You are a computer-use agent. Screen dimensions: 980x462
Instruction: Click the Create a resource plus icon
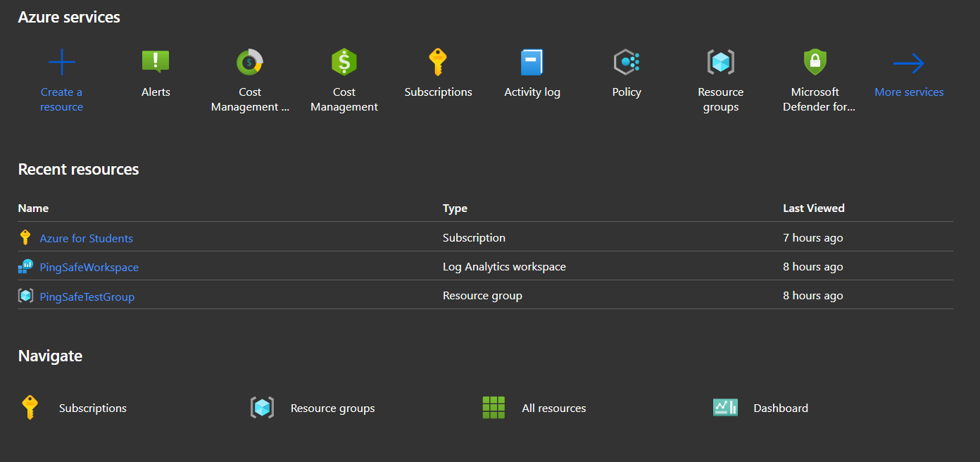pyautogui.click(x=62, y=63)
